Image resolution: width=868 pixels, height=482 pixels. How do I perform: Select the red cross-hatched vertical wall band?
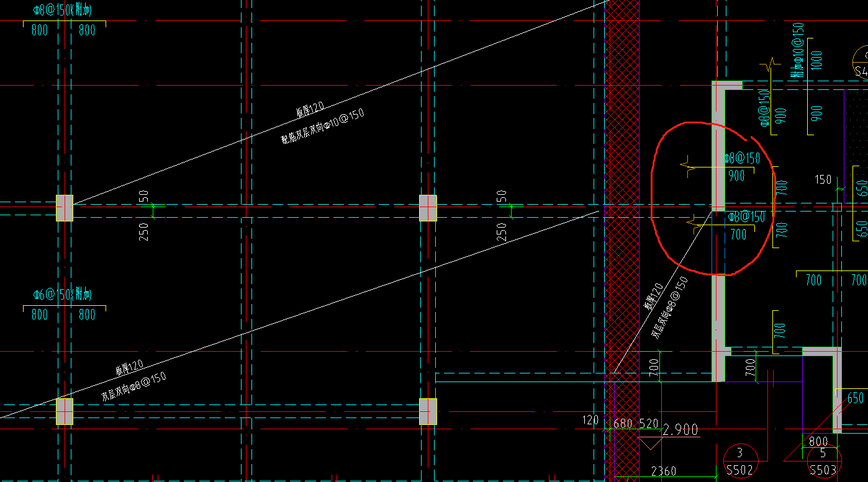(x=622, y=241)
